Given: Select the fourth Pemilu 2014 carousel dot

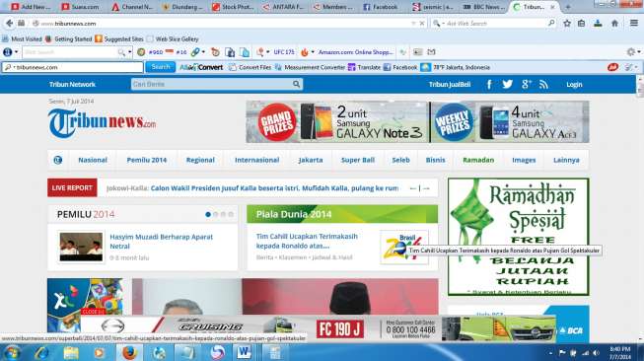Looking at the screenshot, I should click(x=231, y=214).
